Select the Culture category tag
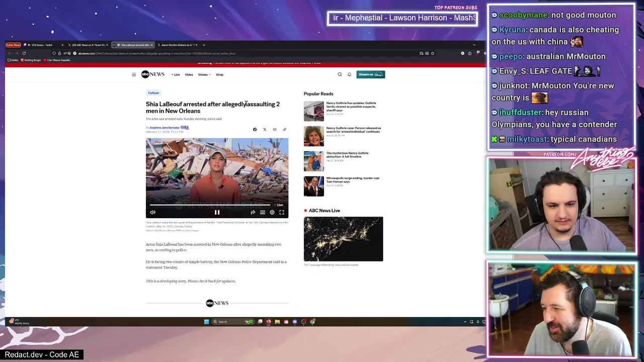The image size is (644, 362). click(153, 93)
